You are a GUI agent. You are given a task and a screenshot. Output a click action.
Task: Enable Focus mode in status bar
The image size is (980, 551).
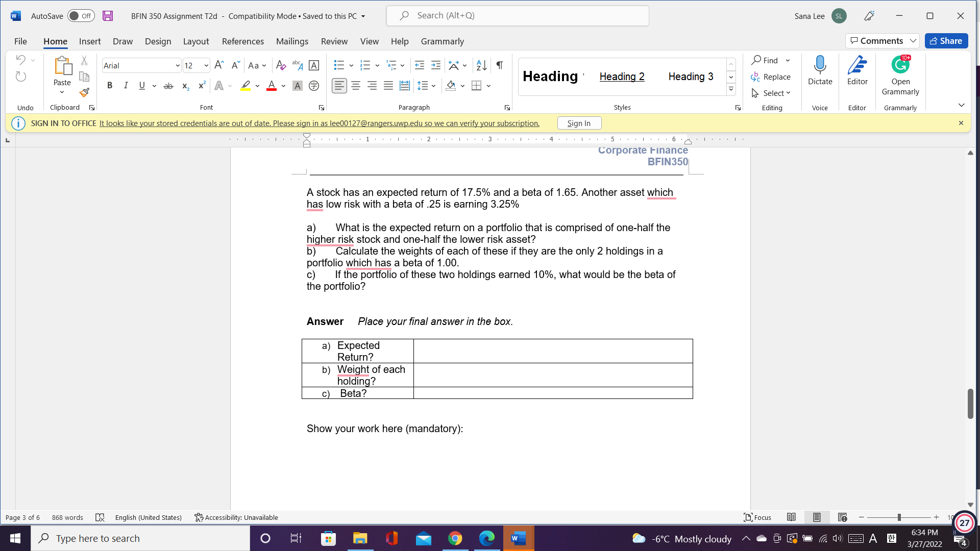(757, 517)
